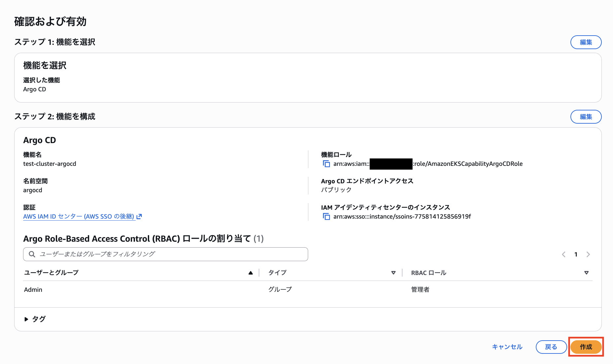Edit step 2 機能を構成
Screen dimensions: 613x364
pyautogui.click(x=586, y=117)
